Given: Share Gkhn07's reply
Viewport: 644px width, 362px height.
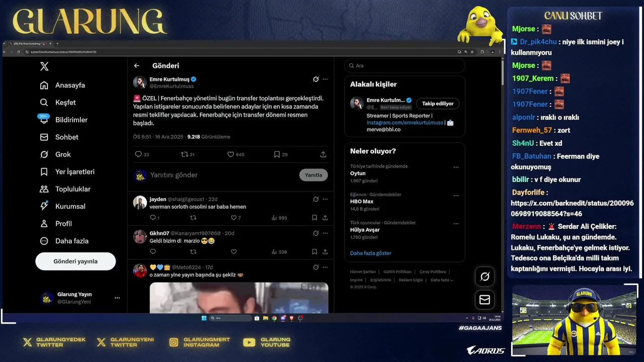Looking at the screenshot, I should (x=325, y=252).
